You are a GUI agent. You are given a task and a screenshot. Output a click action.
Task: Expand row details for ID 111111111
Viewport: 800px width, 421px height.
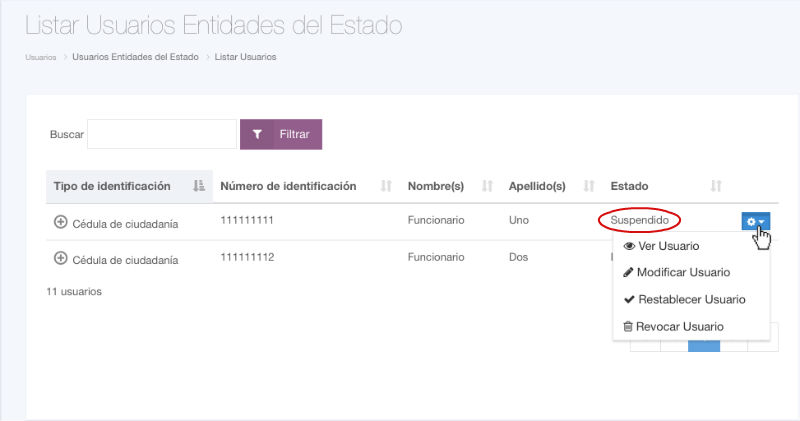pyautogui.click(x=60, y=221)
